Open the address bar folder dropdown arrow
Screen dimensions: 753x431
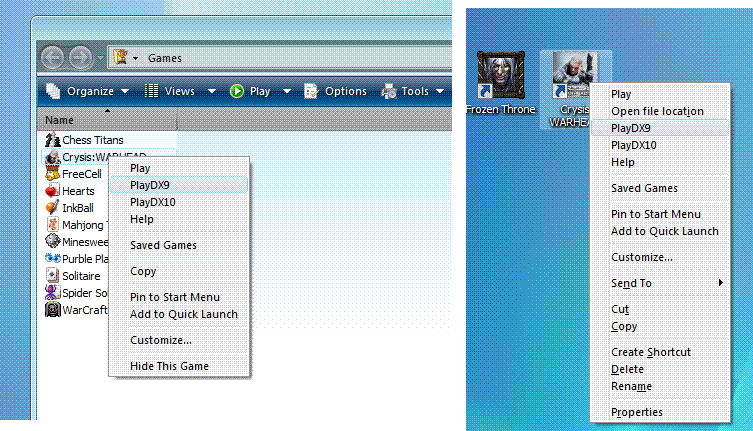pyautogui.click(x=135, y=58)
